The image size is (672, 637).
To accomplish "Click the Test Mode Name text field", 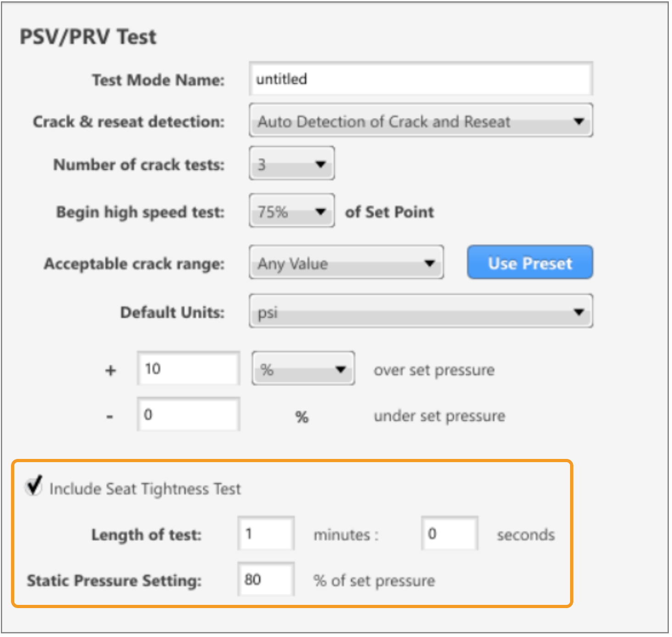I will (421, 79).
